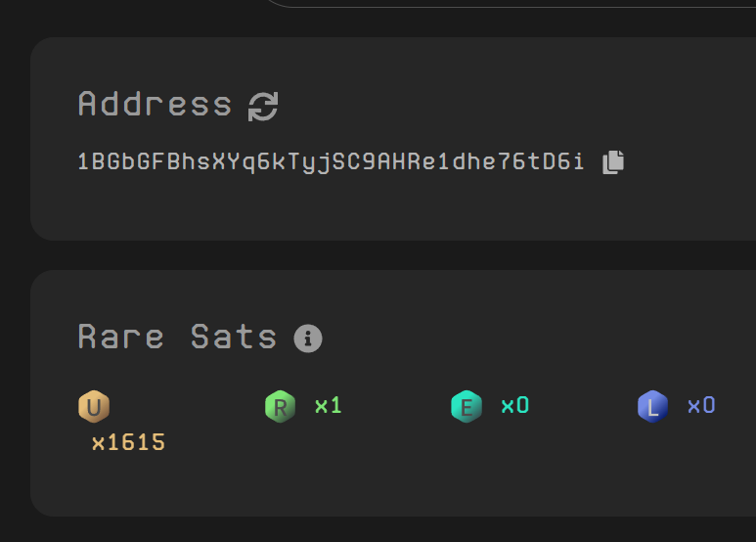756x542 pixels.
Task: Click the gold Uncommon 'U' hexagon badge
Action: [94, 405]
